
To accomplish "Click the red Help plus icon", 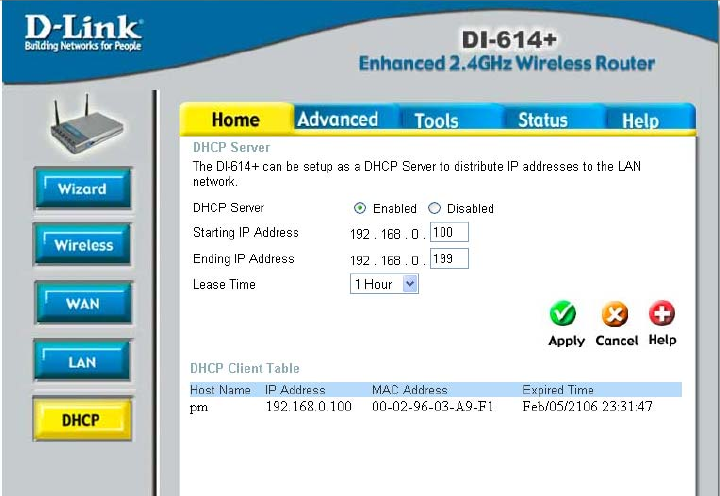I will point(662,313).
